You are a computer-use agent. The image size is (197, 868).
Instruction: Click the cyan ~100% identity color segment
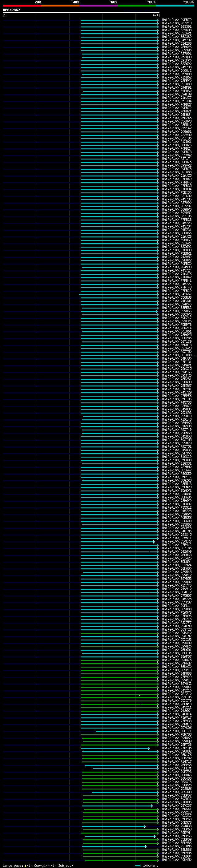pos(175,6)
